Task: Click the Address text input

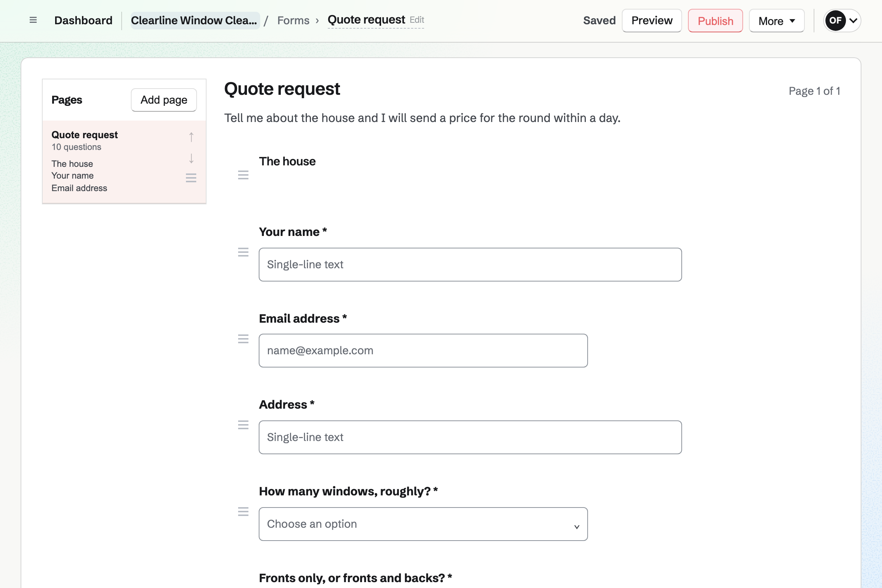Action: pyautogui.click(x=470, y=437)
